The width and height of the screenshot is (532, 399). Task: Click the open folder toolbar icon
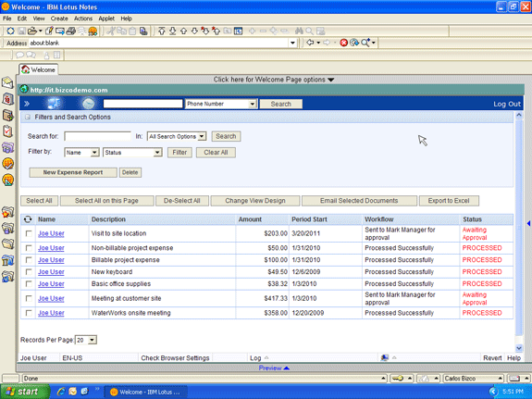pyautogui.click(x=32, y=31)
